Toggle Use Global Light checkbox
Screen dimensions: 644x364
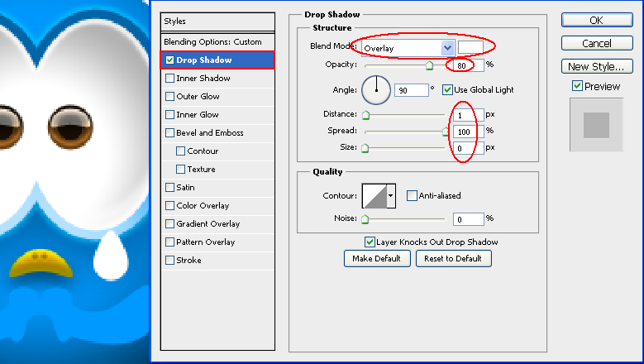tap(447, 89)
